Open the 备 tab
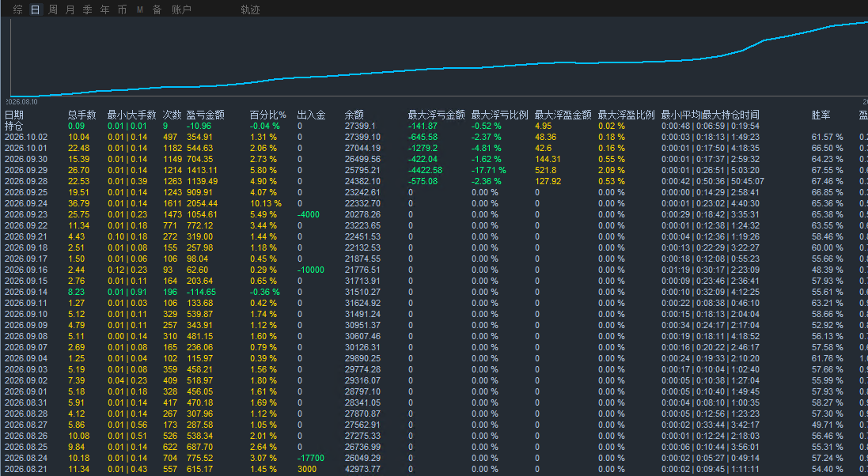This screenshot has width=868, height=476. tap(157, 9)
